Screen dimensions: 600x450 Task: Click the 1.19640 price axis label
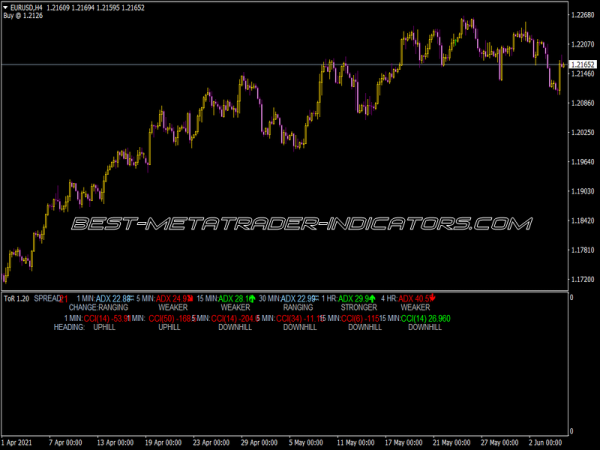point(583,162)
